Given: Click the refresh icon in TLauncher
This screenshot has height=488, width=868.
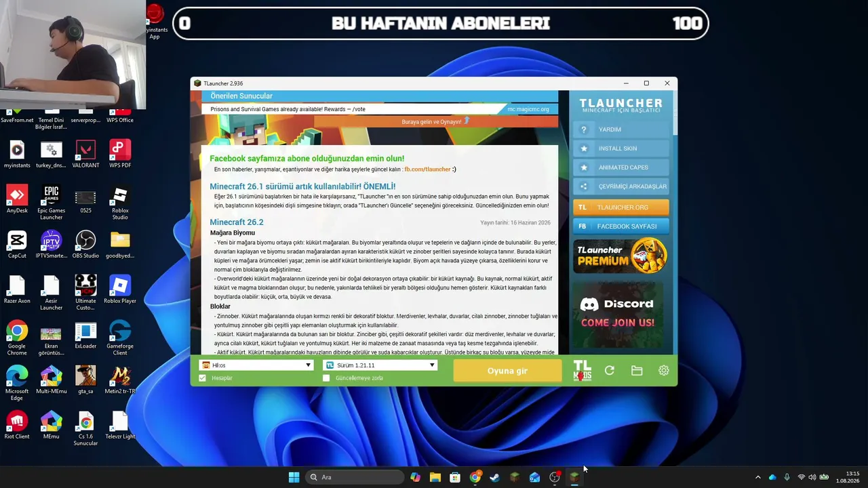Looking at the screenshot, I should pos(610,371).
